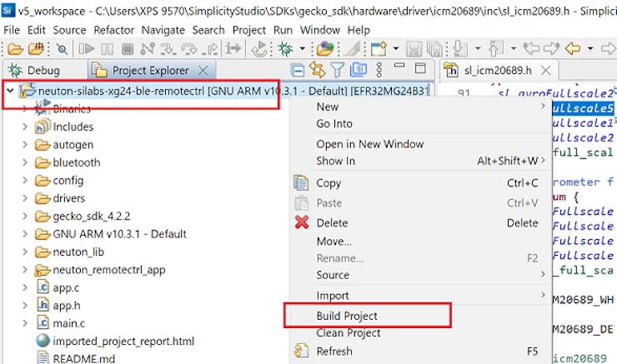Open the File menu
Viewport: 617px width, 364px height.
pos(12,30)
